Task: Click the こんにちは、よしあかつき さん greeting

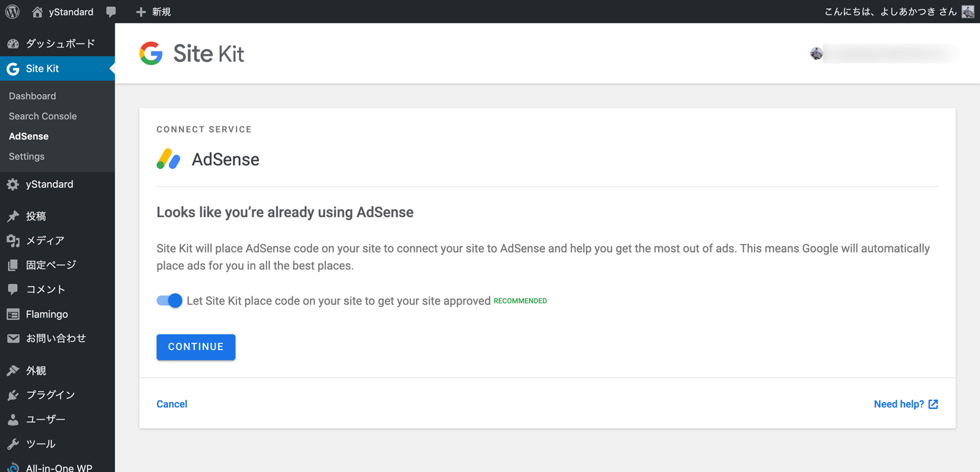Action: pos(891,12)
